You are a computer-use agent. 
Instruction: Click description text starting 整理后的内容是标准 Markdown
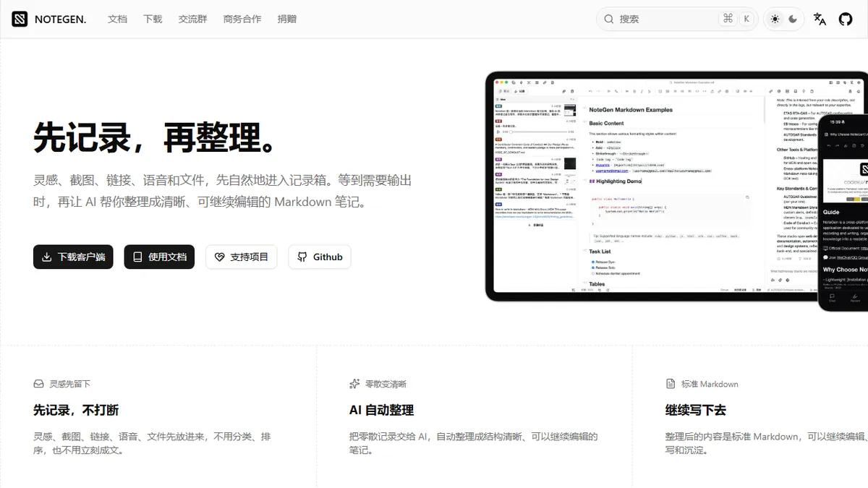tap(767, 443)
